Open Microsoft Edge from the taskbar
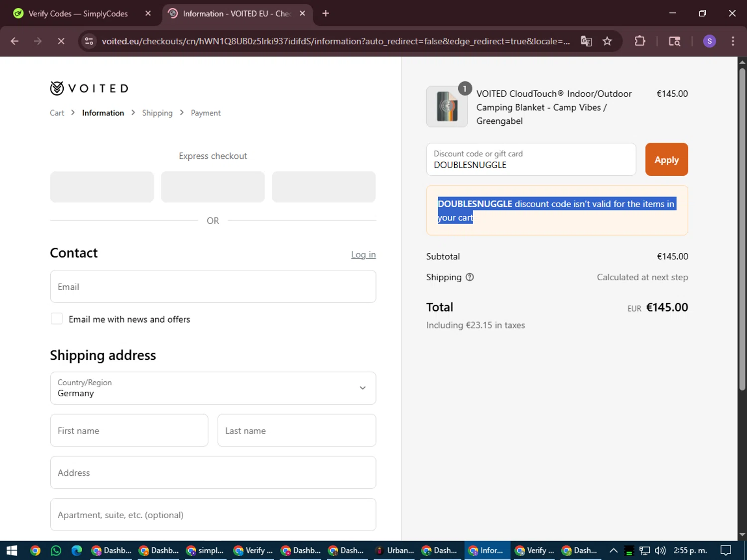 (x=77, y=551)
